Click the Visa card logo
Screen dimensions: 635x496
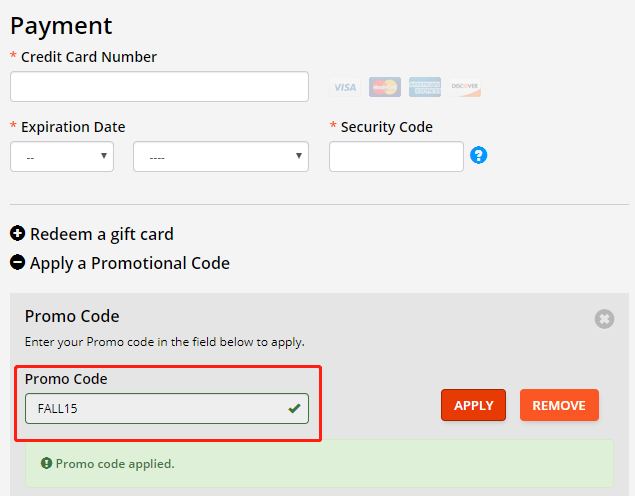345,87
